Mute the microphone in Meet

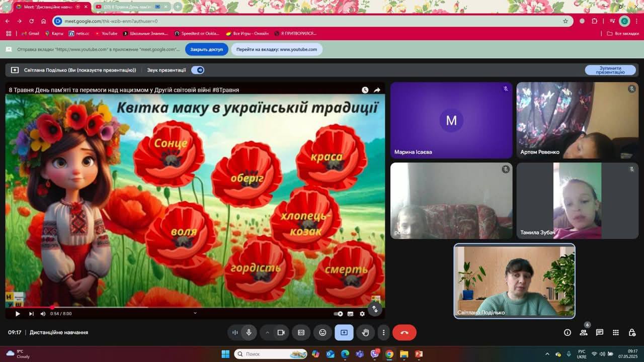pos(249,332)
